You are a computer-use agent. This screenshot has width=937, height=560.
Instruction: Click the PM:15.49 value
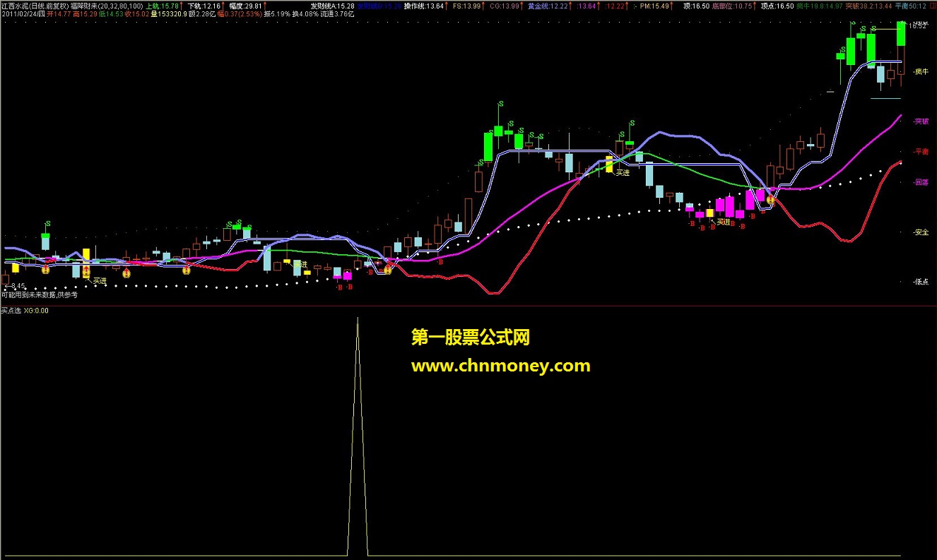tap(654, 6)
